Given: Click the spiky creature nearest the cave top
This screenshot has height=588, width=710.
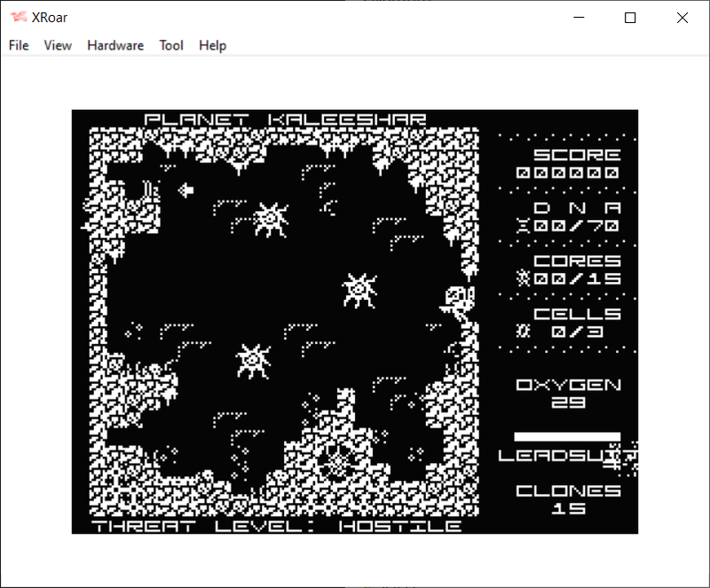Looking at the screenshot, I should tap(271, 220).
